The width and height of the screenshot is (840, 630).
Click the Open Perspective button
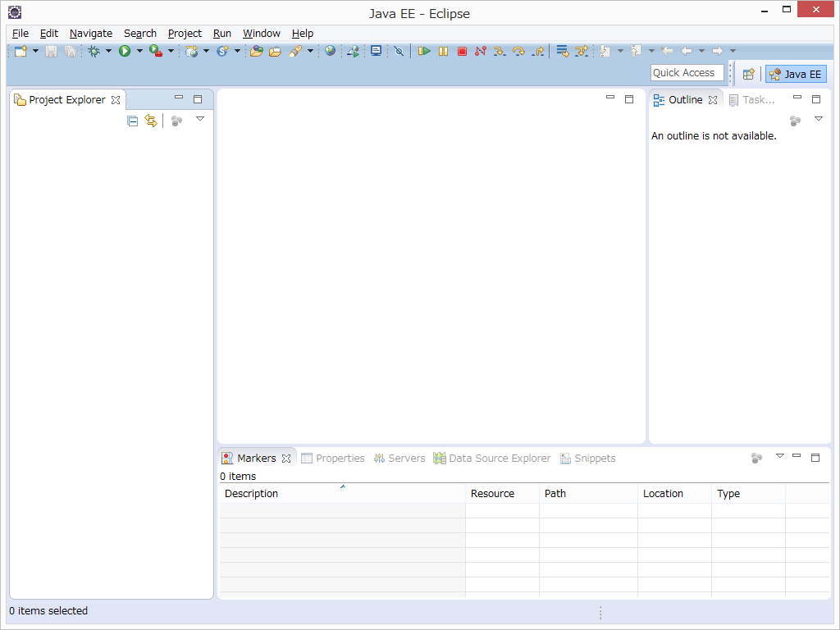[748, 74]
